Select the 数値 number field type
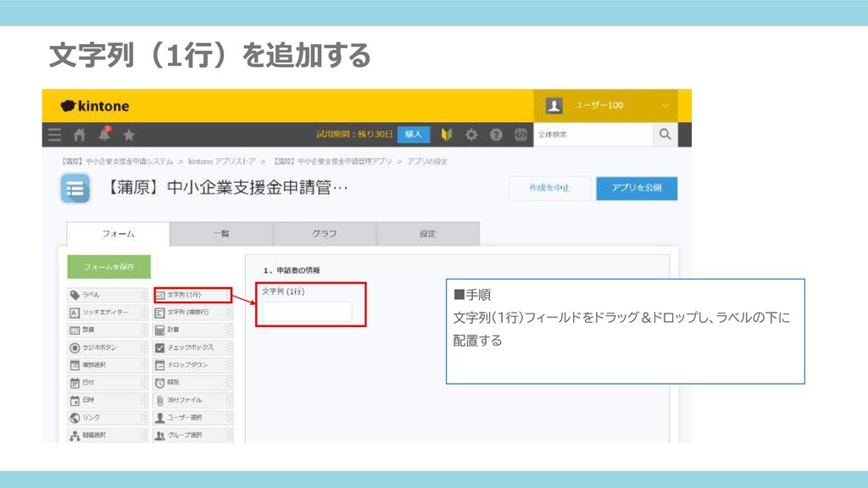The image size is (868, 488). 108,330
